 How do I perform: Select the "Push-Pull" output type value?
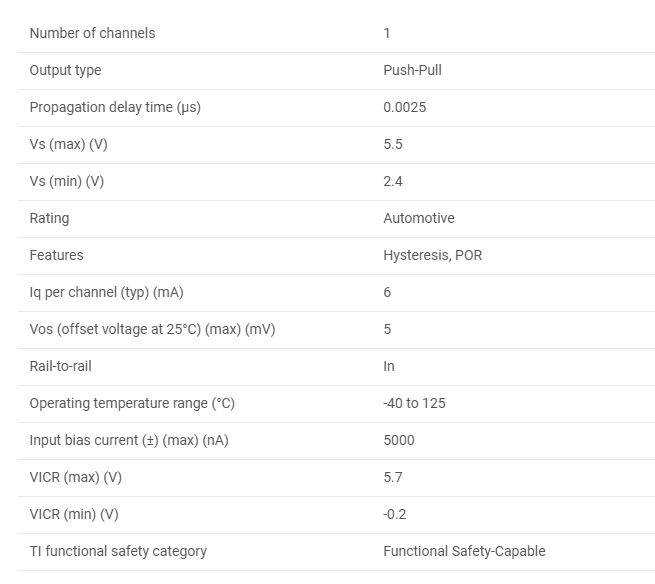pyautogui.click(x=412, y=70)
